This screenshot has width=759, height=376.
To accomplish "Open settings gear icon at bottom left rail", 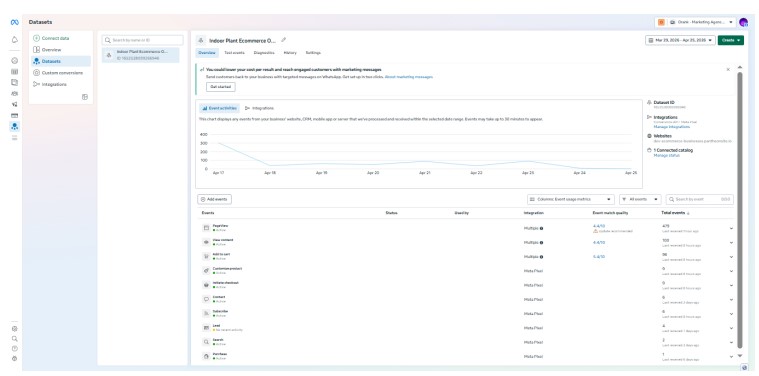I will (15, 329).
